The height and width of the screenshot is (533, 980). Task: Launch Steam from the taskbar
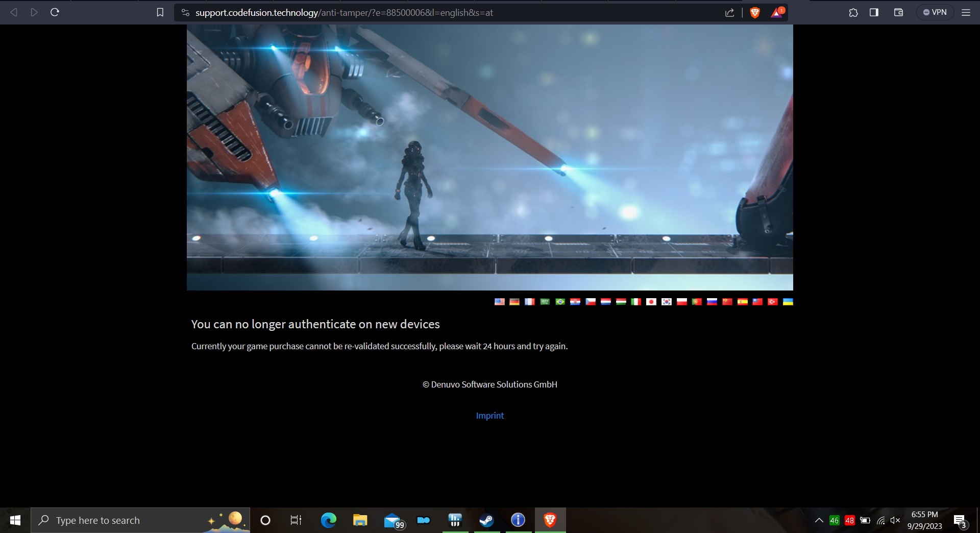(486, 520)
